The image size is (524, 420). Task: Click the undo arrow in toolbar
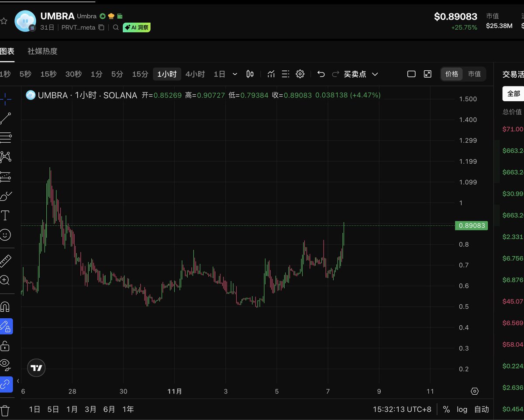[321, 74]
